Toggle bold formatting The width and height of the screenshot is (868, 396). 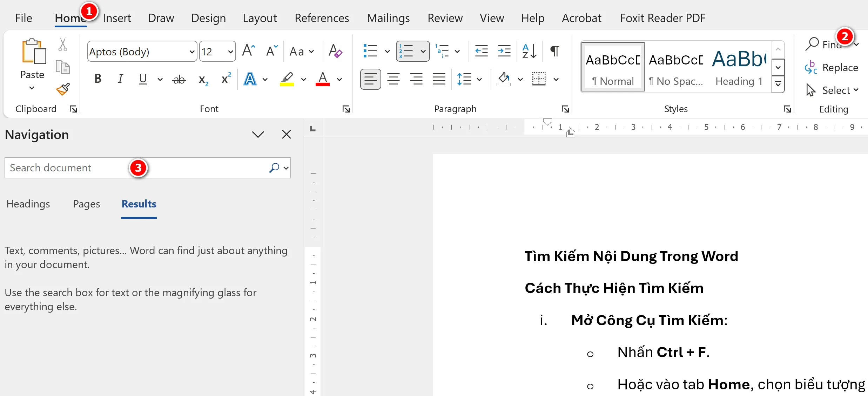[x=98, y=79]
